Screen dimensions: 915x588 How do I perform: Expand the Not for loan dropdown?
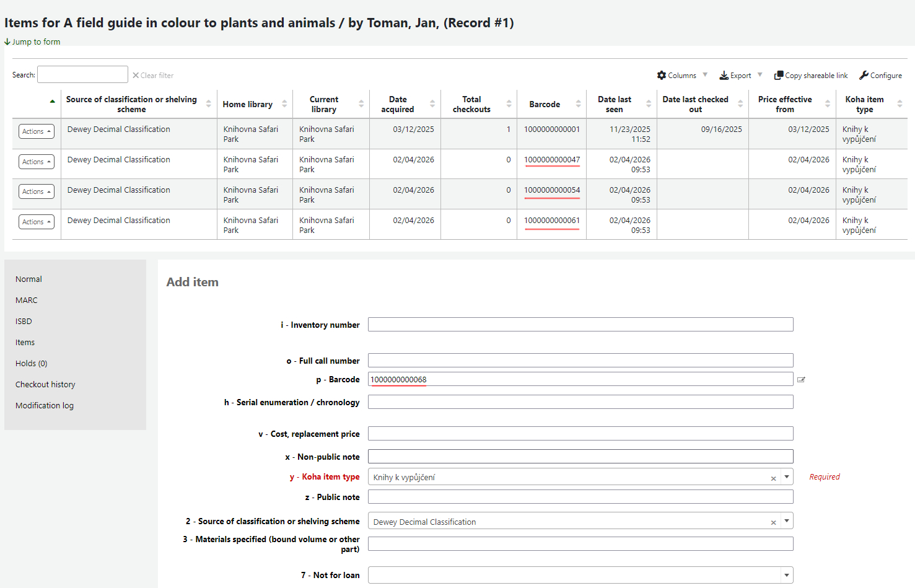pos(786,575)
